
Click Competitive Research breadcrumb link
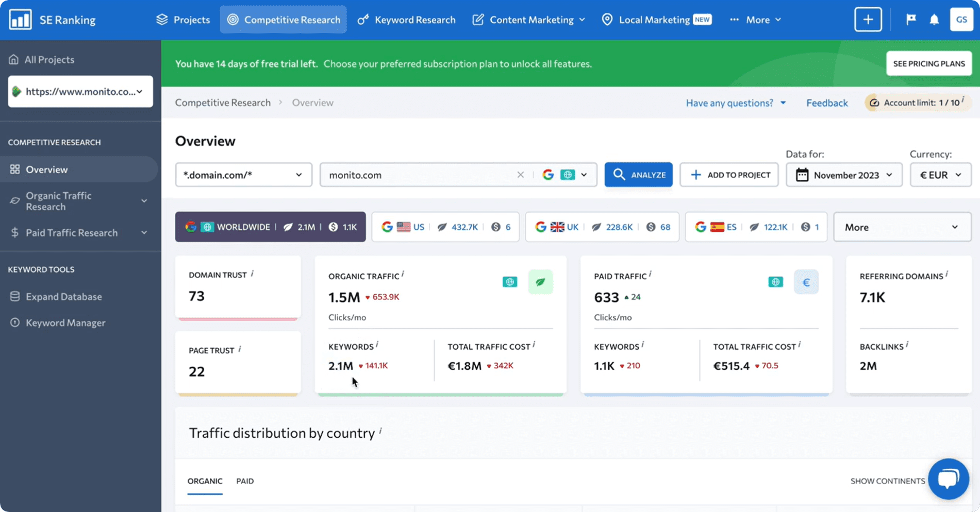click(x=223, y=103)
